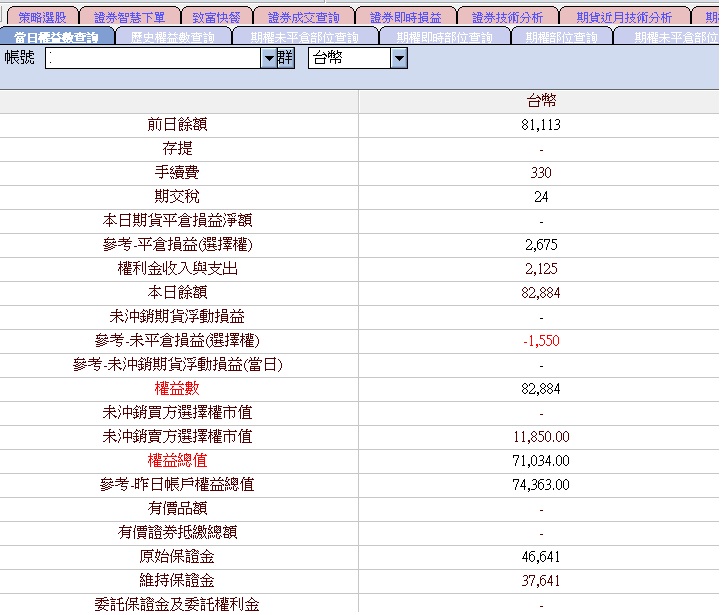Image resolution: width=723 pixels, height=615 pixels.
Task: Switch to the 證券即時損益 tab
Action: pos(406,17)
